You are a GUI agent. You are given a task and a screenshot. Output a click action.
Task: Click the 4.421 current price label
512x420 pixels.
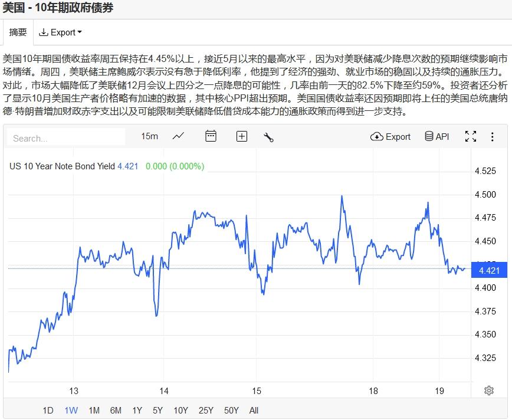[x=490, y=271]
